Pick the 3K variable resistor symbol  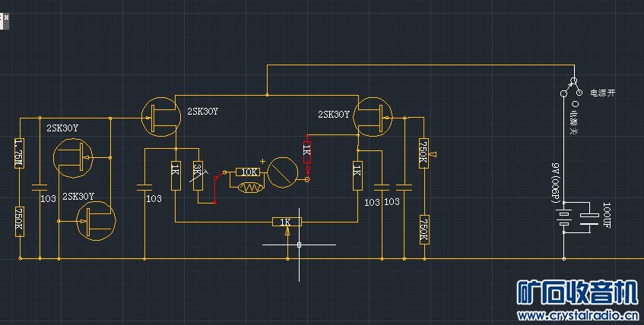(198, 175)
